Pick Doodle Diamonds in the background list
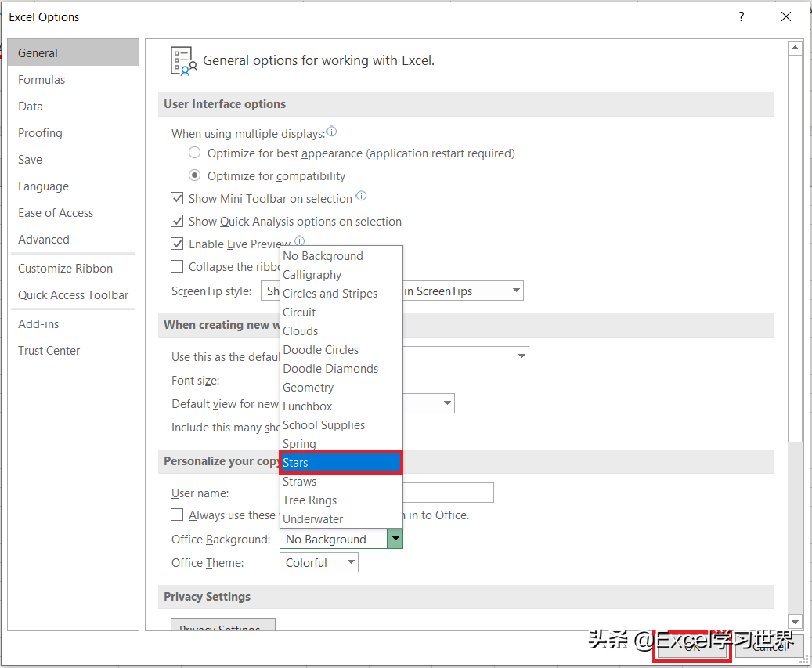Screen dimensions: 812x668 pos(341,369)
